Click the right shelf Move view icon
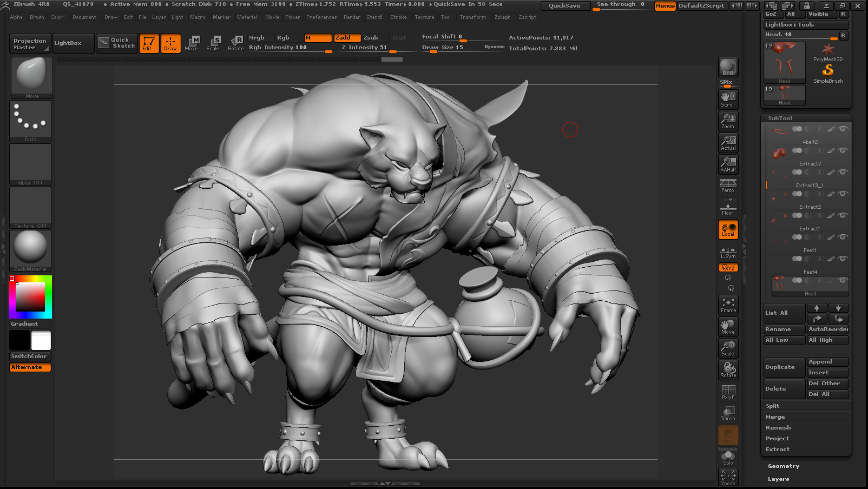The image size is (868, 489). click(728, 327)
